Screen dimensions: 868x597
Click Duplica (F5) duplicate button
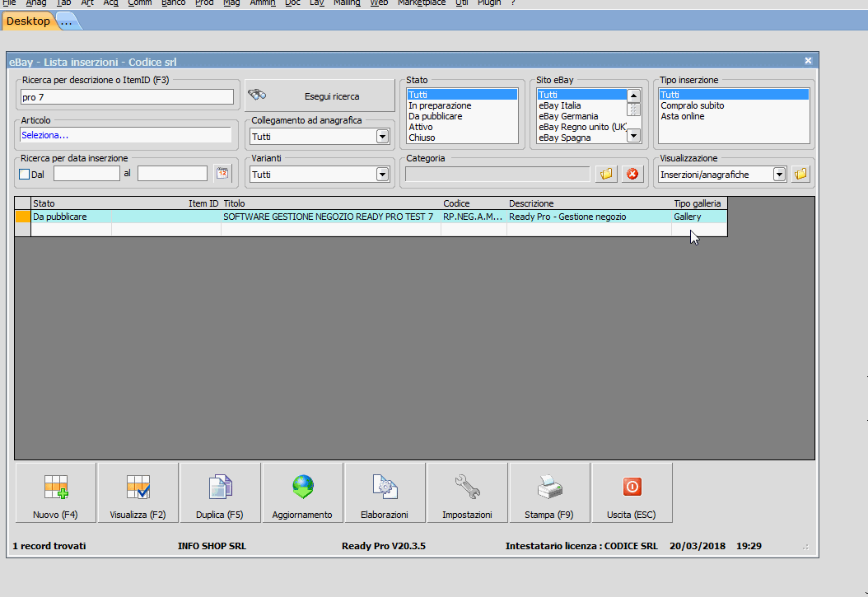click(x=220, y=492)
